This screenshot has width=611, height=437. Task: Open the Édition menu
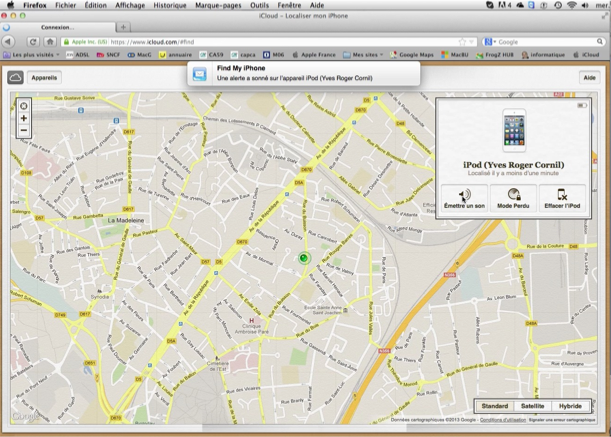coord(95,5)
